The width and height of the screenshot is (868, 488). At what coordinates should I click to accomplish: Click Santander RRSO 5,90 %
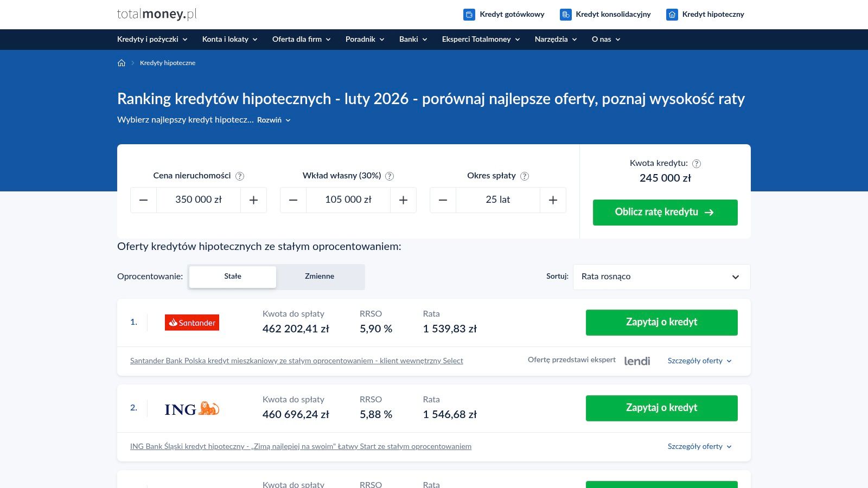tap(376, 329)
